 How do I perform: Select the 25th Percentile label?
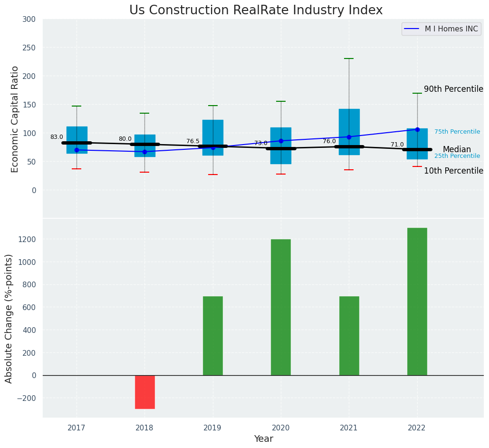457,156
